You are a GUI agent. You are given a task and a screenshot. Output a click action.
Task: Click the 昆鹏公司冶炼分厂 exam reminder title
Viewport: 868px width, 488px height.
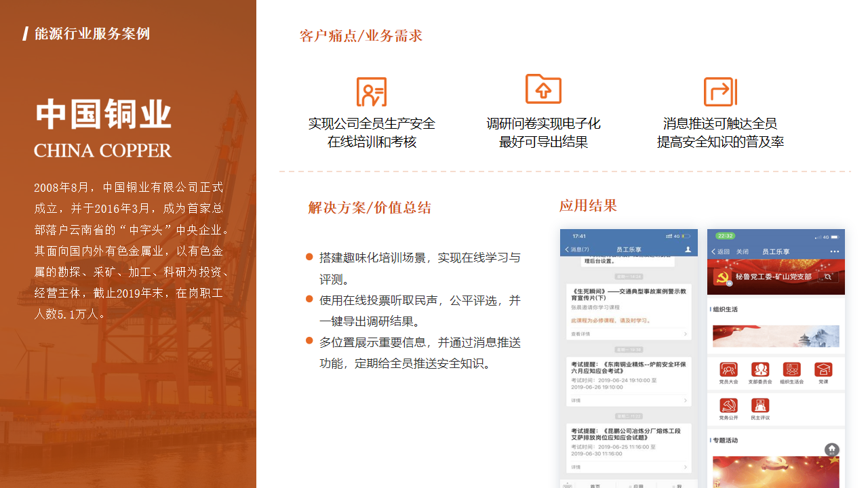[626, 434]
